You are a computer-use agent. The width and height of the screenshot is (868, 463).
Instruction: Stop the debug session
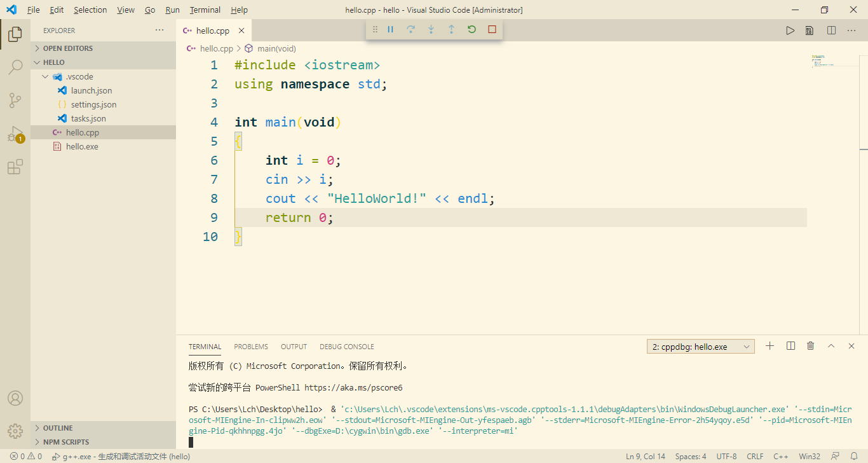tap(492, 29)
